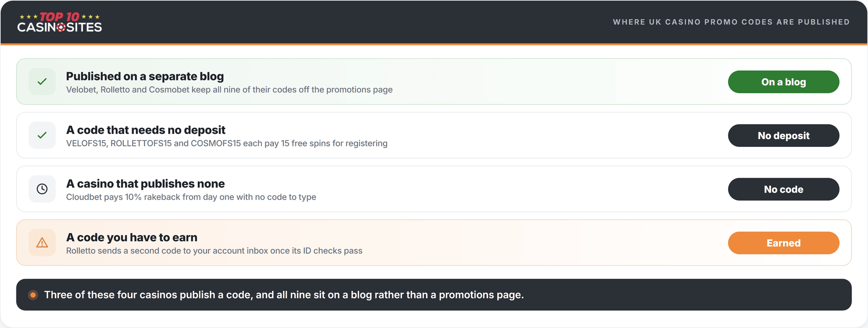Click the Where UK casino promo codes are published header text

(x=731, y=22)
